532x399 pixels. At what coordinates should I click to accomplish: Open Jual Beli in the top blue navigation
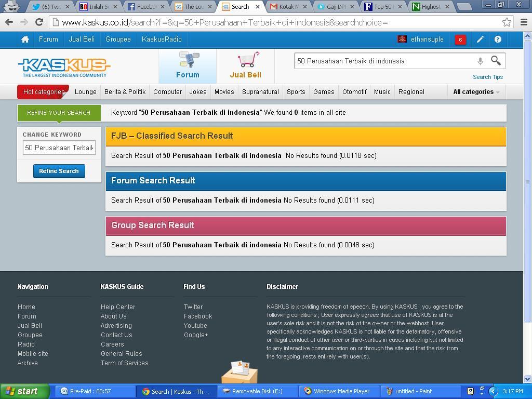82,39
